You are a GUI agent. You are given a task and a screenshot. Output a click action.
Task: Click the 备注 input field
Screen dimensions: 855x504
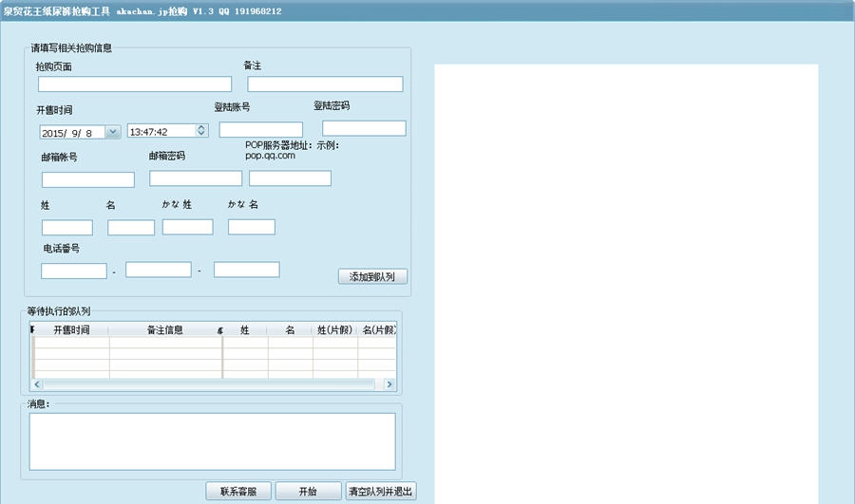point(325,84)
